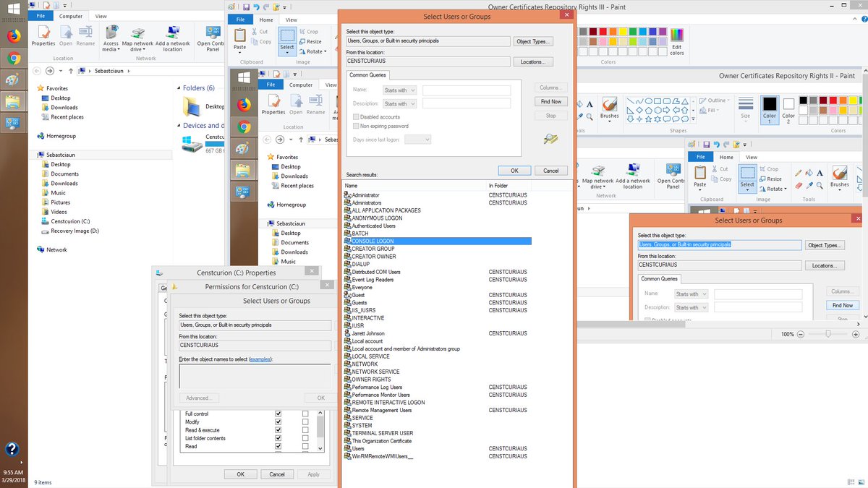Screen dimensions: 868x488
Task: Open Chrome from the outermost left taskbar
Action: coord(14,59)
